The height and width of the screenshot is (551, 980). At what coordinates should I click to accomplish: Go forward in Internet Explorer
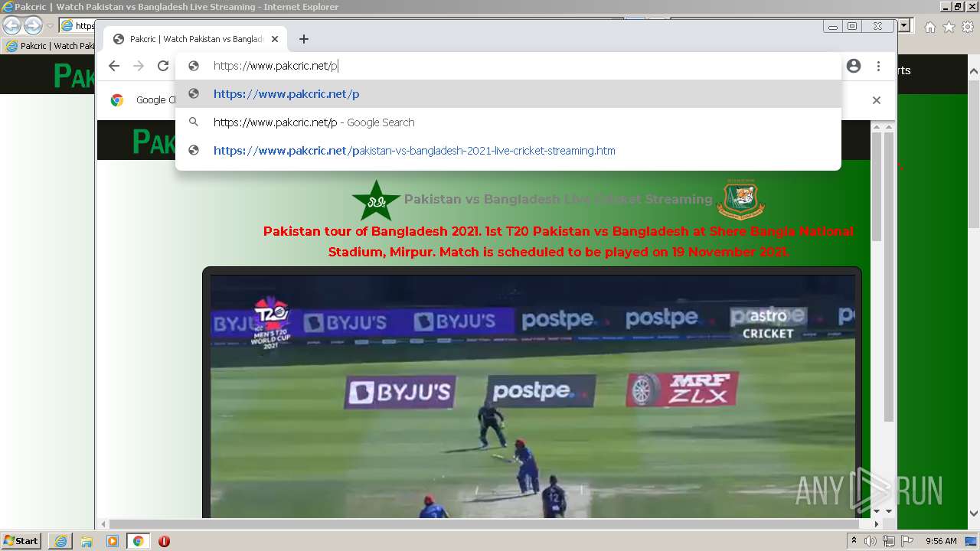33,25
